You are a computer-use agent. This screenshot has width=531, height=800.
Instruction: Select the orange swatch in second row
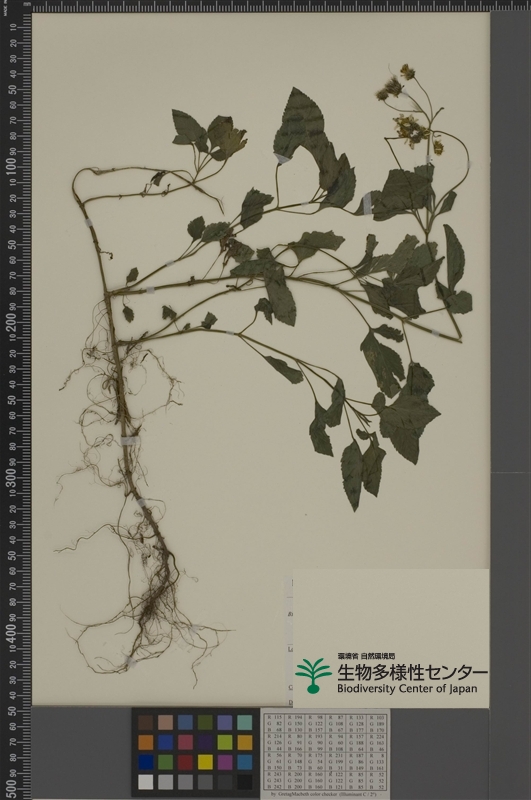[x=145, y=742]
